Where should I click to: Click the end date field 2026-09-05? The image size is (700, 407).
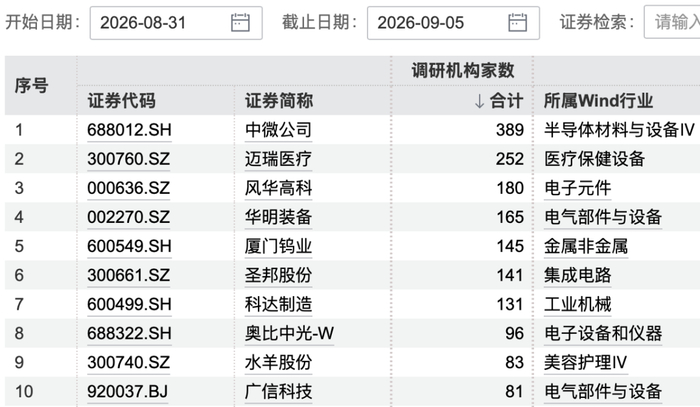tap(453, 23)
